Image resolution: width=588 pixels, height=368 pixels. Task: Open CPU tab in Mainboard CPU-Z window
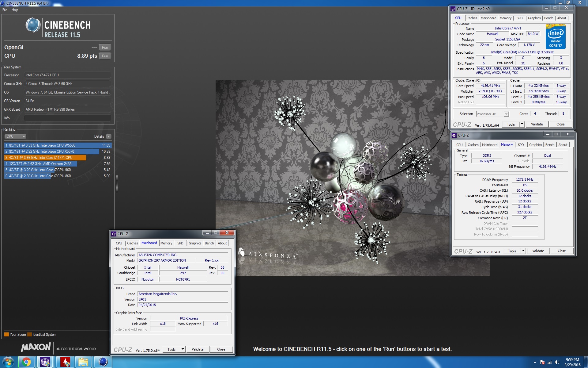[x=119, y=243]
